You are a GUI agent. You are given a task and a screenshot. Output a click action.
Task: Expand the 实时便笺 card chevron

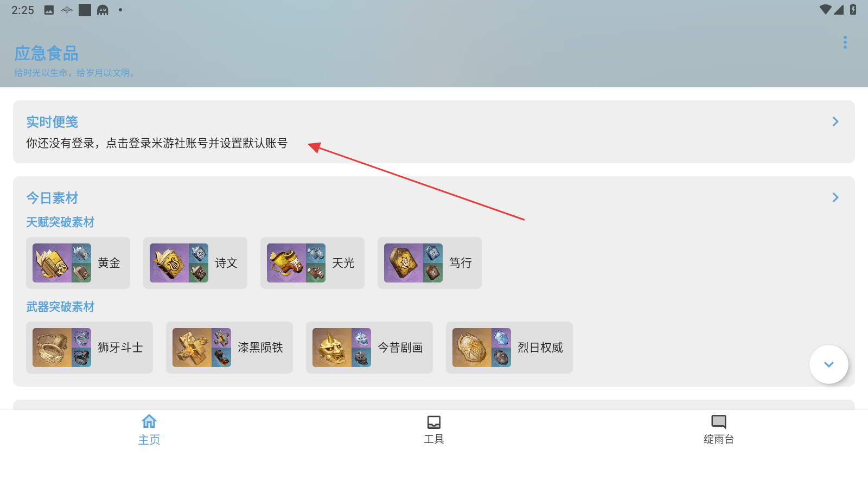pyautogui.click(x=835, y=121)
